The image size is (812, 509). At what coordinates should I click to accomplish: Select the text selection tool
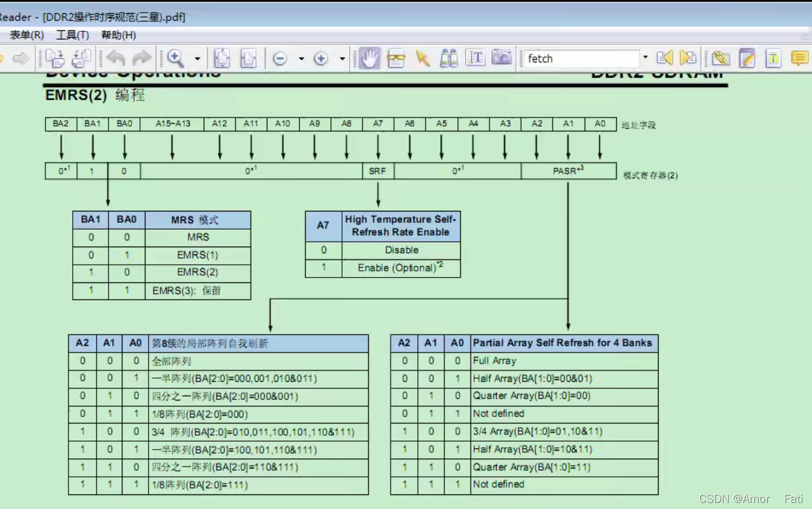click(x=475, y=58)
